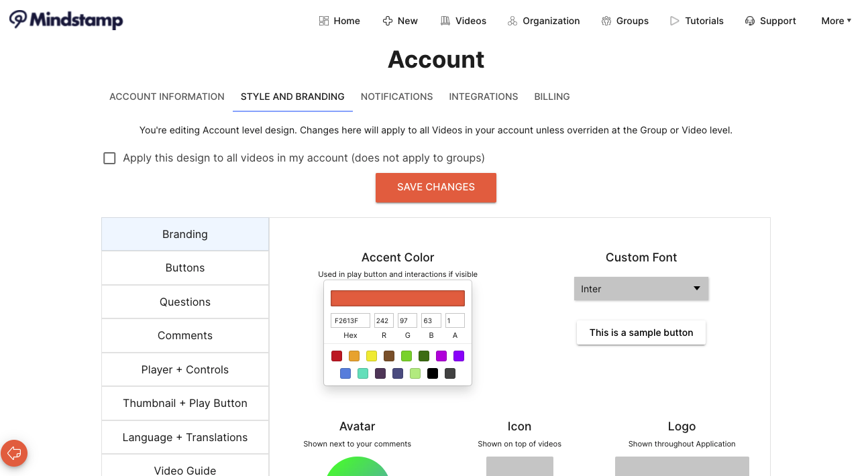Open the Custom Font dropdown
This screenshot has height=476, width=868.
pos(641,288)
